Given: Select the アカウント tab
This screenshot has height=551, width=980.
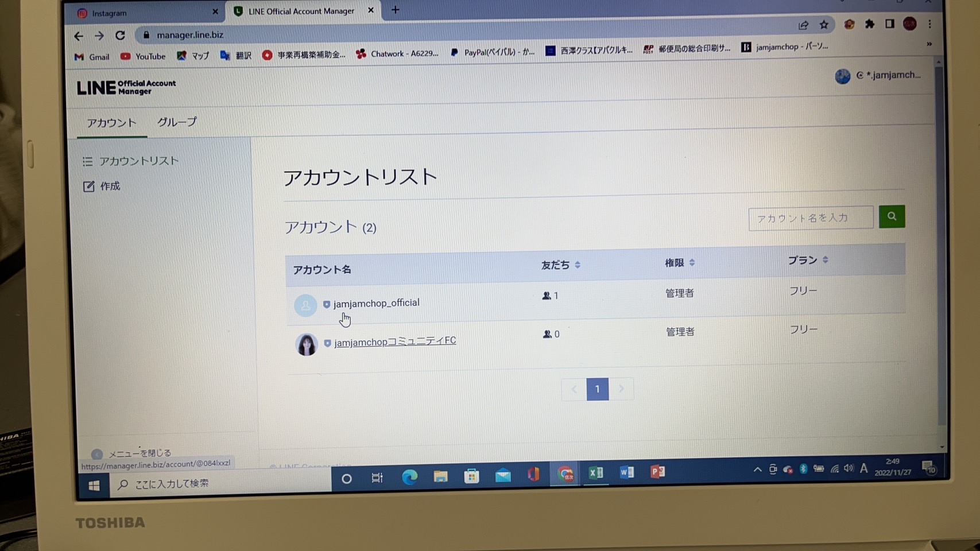Looking at the screenshot, I should point(111,123).
